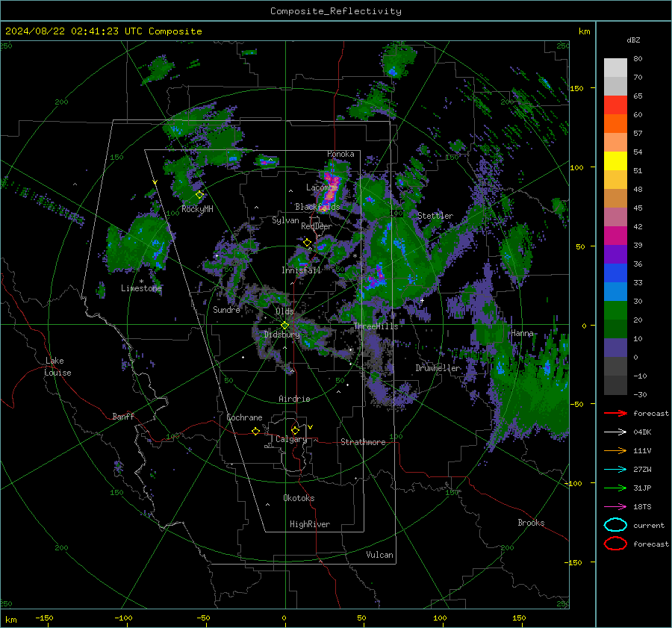Click the green 31JP arrow legend icon
This screenshot has width=672, height=628.
click(615, 488)
